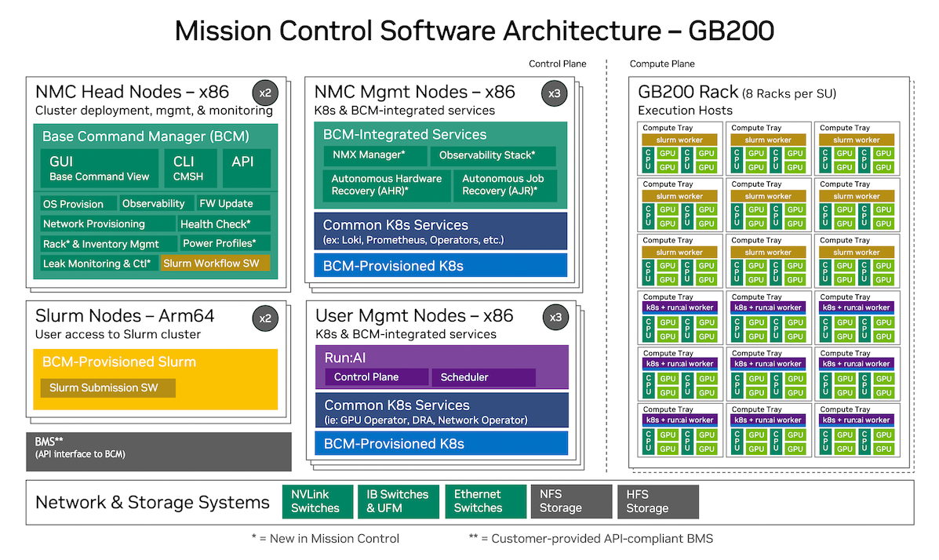The height and width of the screenshot is (560, 939).
Task: Select the x3 badge on User Mgmt Nodes
Action: coord(555,317)
